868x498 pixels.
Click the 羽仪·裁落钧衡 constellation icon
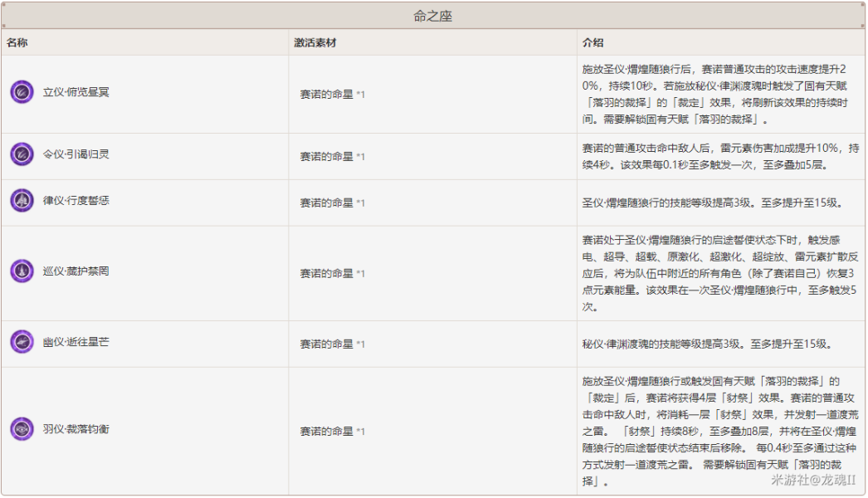click(22, 429)
